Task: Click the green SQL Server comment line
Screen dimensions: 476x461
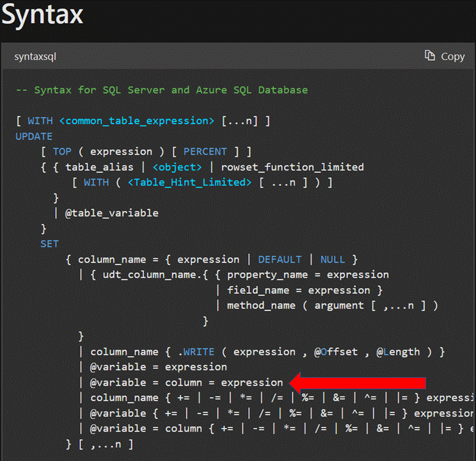Action: (x=162, y=90)
